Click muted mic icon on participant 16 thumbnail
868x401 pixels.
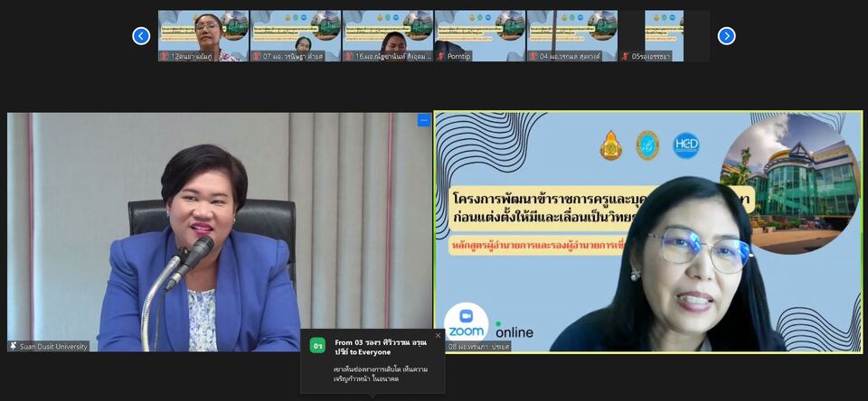349,56
